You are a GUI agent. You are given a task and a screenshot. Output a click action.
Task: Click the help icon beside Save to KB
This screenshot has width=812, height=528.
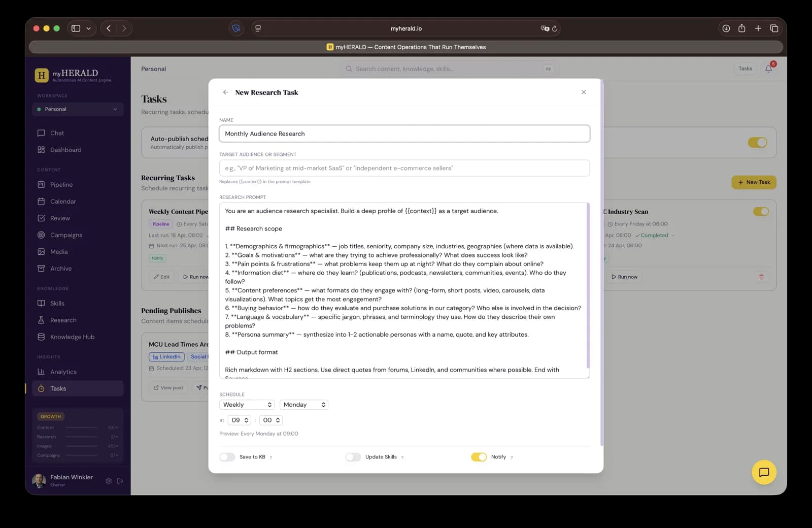[271, 457]
